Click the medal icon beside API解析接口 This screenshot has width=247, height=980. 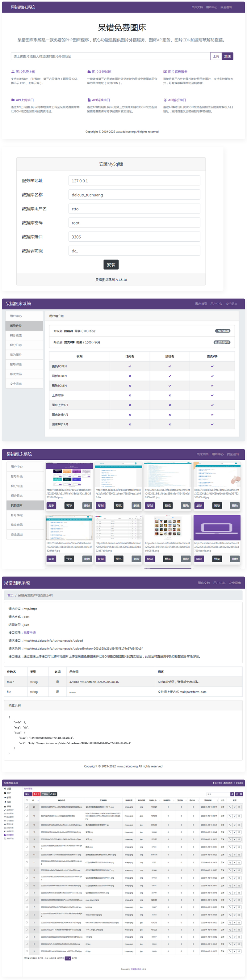(x=165, y=100)
